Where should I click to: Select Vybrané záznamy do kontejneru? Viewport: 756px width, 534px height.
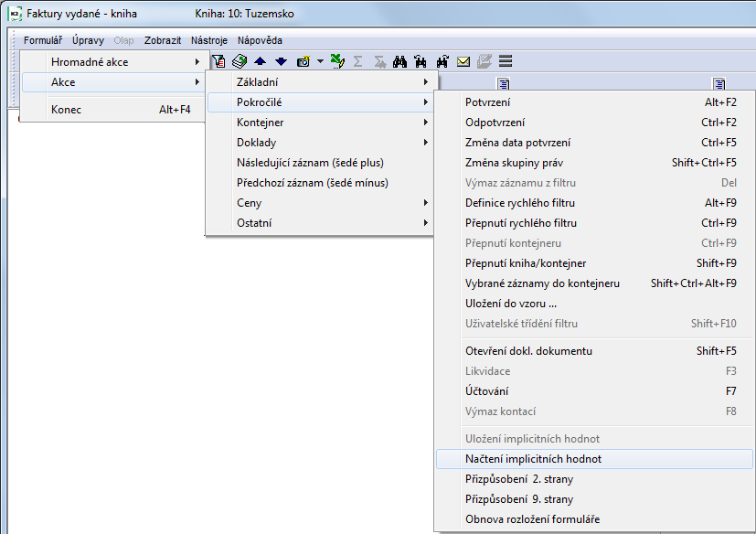pos(594,283)
